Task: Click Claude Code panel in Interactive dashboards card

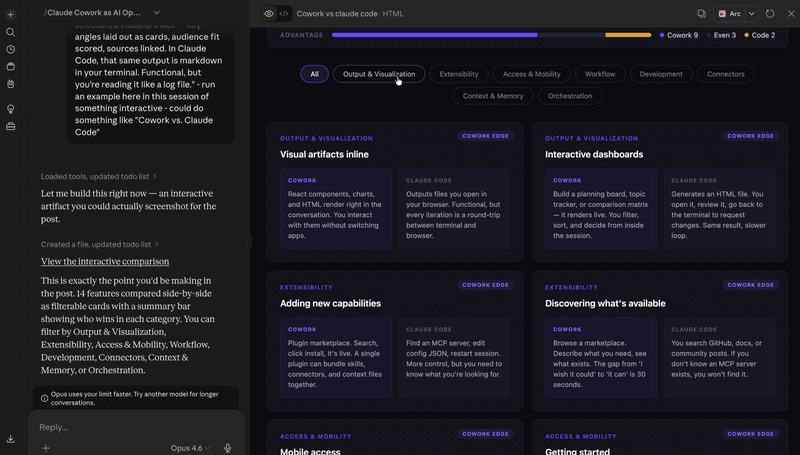Action: [x=719, y=209]
